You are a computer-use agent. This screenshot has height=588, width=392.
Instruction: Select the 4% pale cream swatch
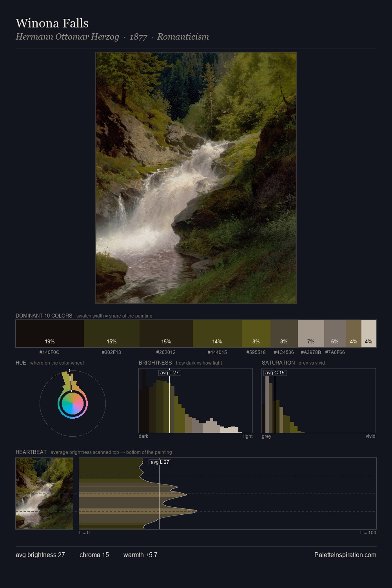pyautogui.click(x=368, y=334)
